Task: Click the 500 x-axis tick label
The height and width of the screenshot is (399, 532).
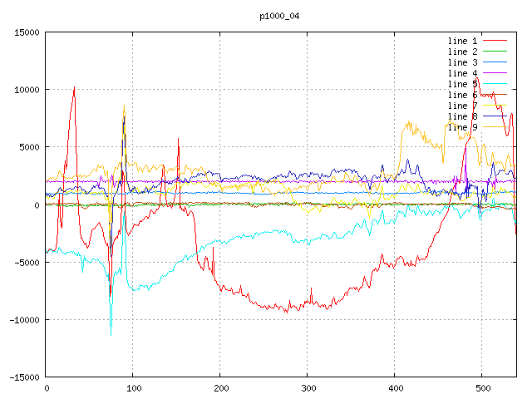Action: tap(481, 388)
